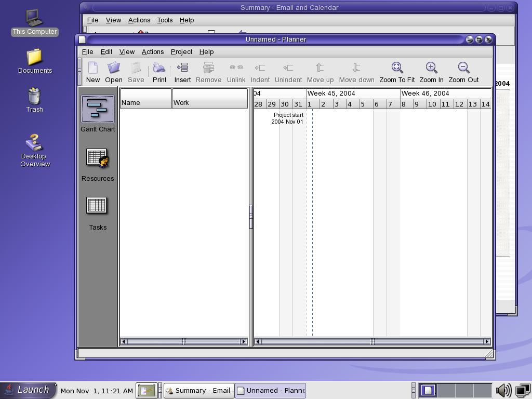Image resolution: width=532 pixels, height=399 pixels.
Task: Click the pane divider handle between list and chart
Action: click(x=251, y=217)
